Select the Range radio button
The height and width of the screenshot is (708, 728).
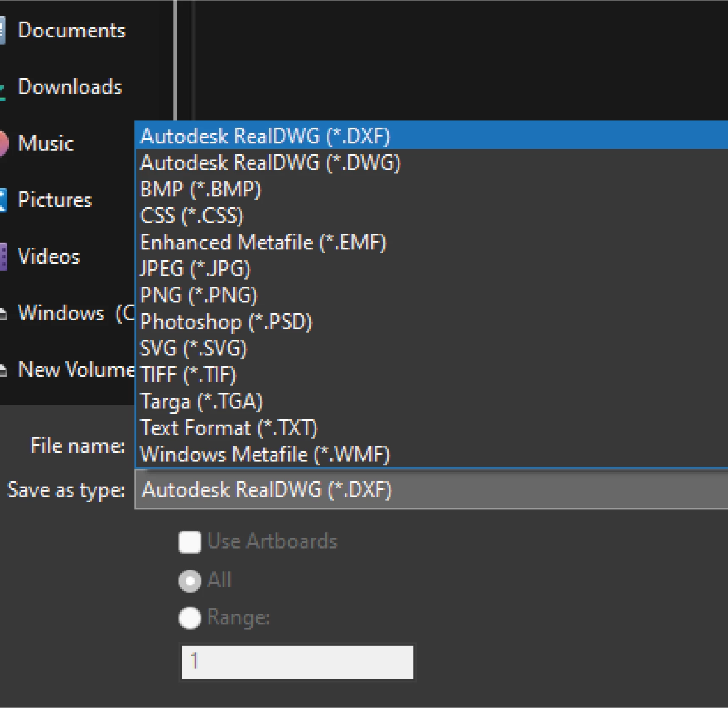coord(190,618)
